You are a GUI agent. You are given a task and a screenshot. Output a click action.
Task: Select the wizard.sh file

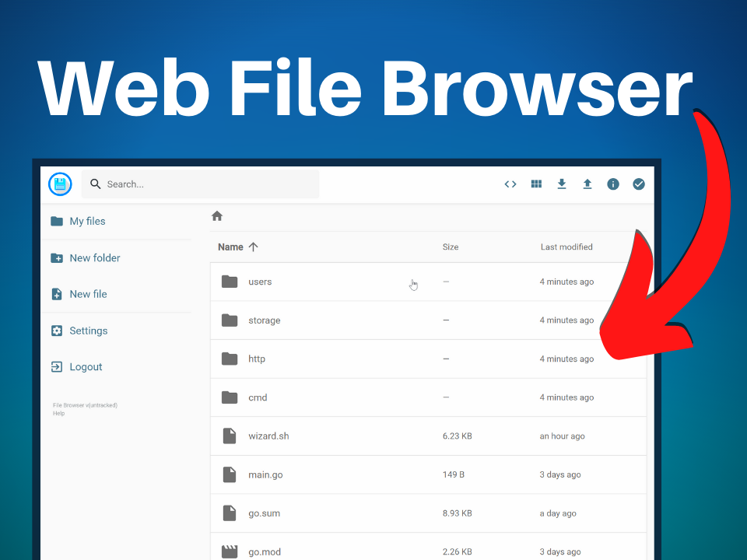tap(269, 436)
